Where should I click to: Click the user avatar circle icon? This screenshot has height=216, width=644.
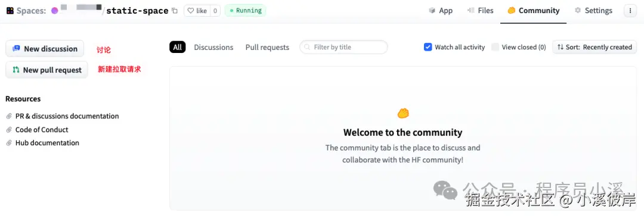pos(55,11)
